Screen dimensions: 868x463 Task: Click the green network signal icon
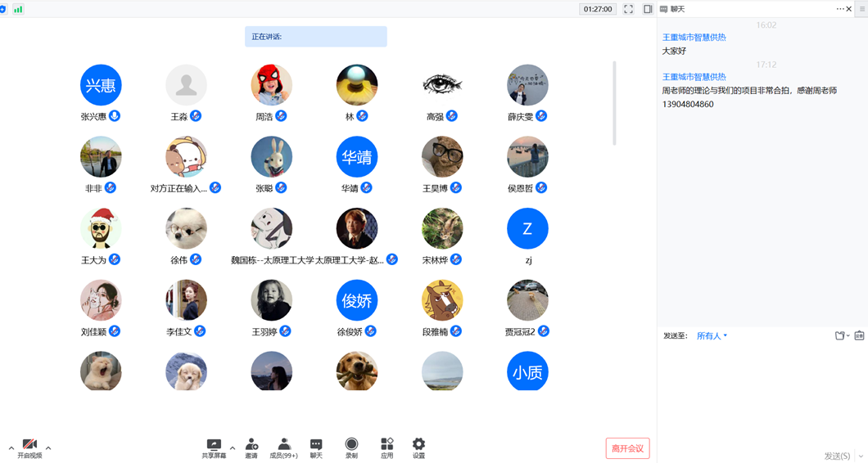click(18, 9)
